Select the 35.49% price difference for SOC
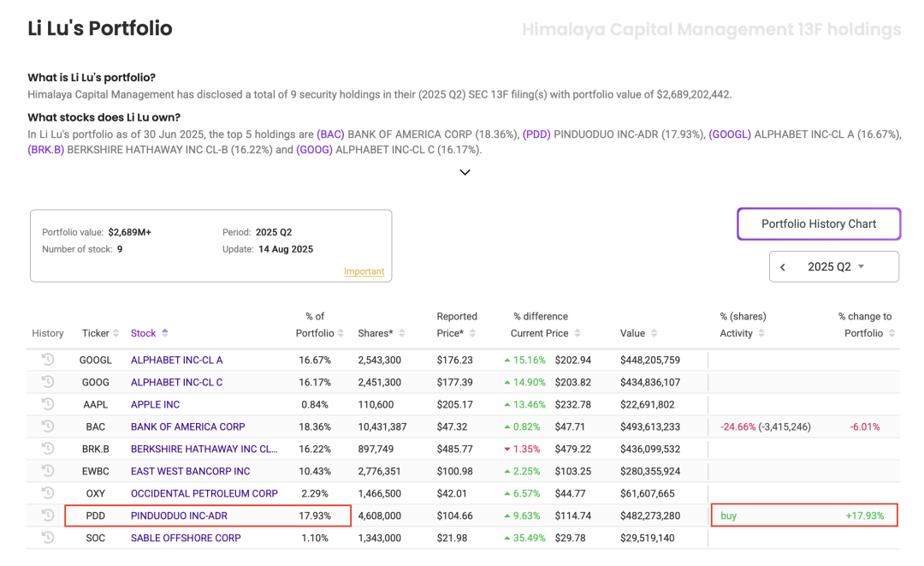This screenshot has width=924, height=566. tap(524, 538)
